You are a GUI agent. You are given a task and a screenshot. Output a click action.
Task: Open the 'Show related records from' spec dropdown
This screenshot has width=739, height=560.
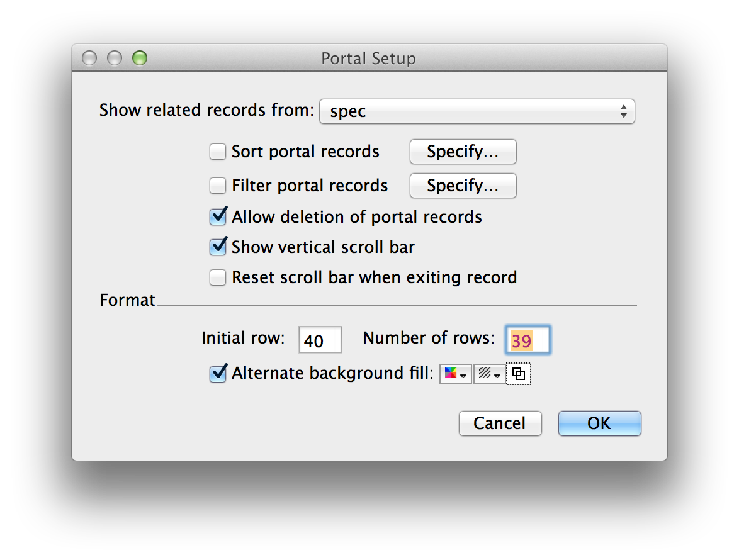[x=477, y=111]
